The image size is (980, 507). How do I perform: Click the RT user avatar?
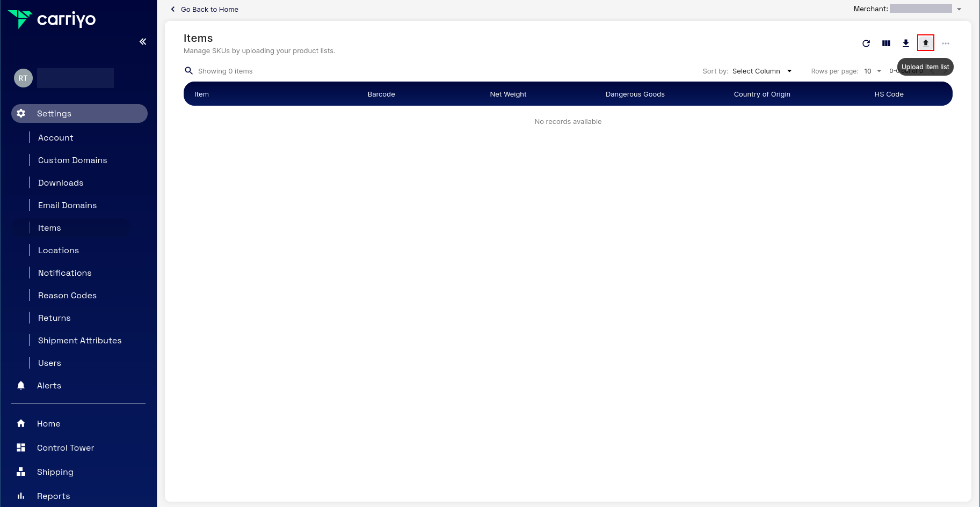click(x=23, y=78)
